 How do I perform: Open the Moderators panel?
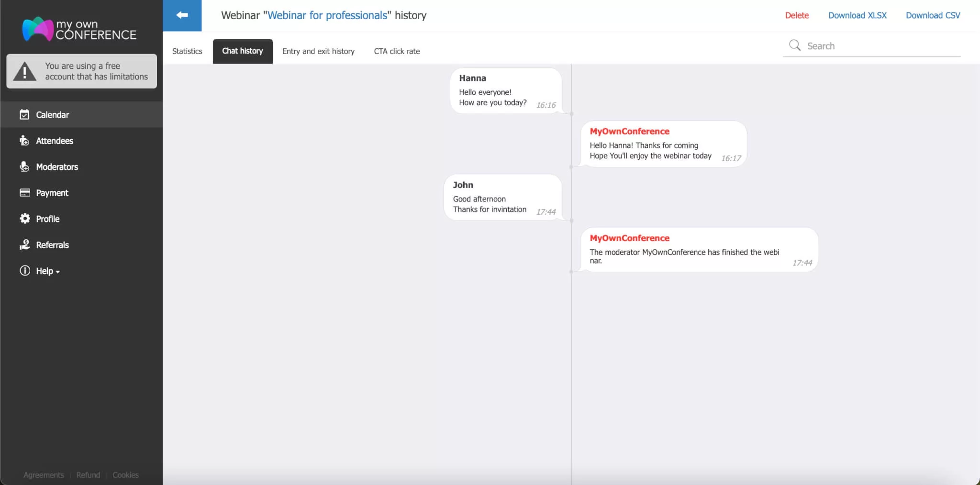[57, 167]
